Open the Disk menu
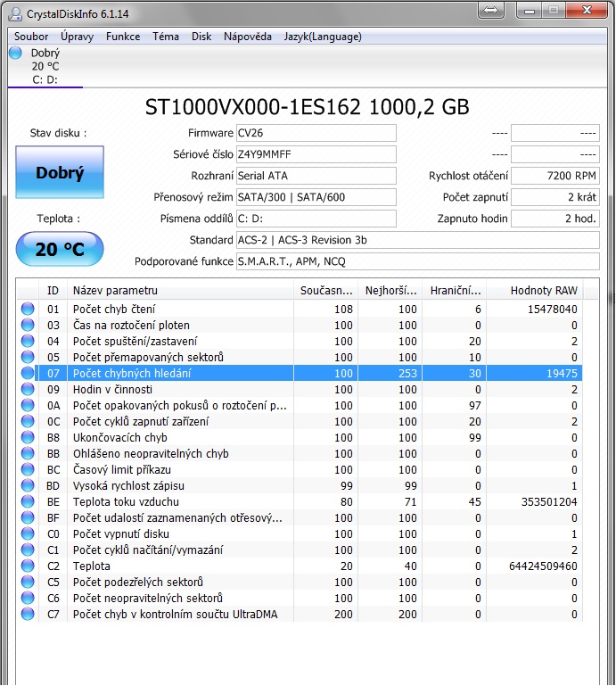The width and height of the screenshot is (616, 686). click(x=201, y=37)
